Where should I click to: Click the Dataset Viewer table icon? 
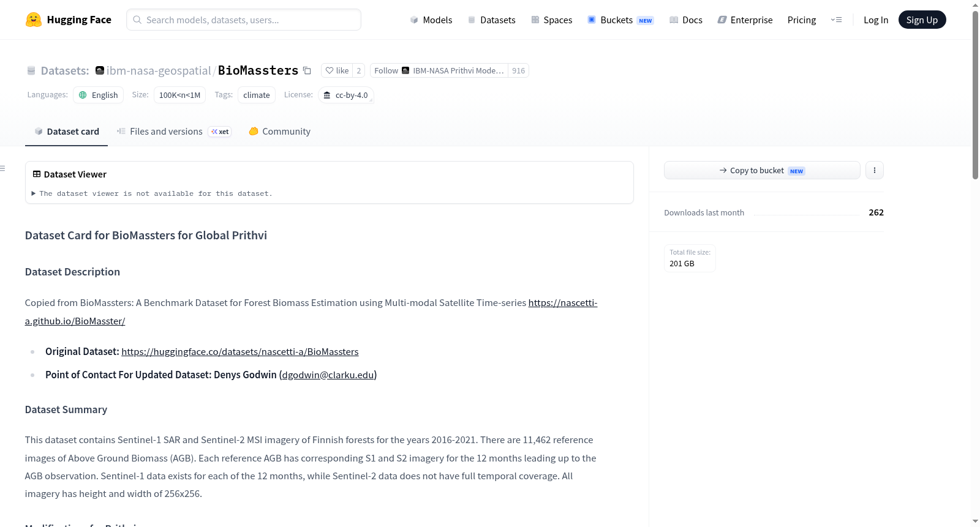(x=37, y=174)
